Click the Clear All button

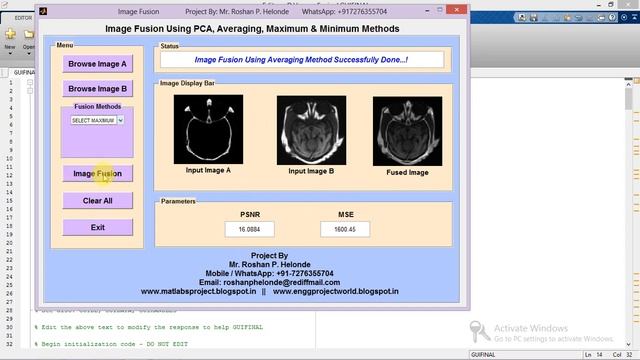98,201
